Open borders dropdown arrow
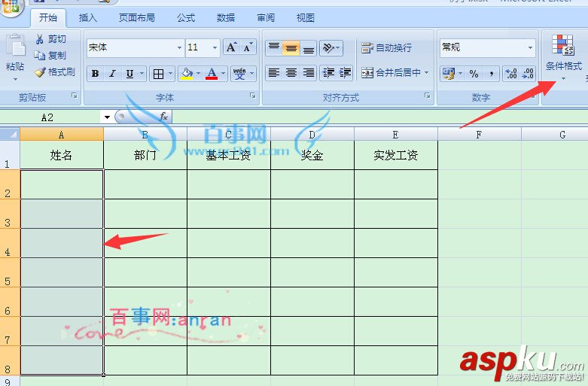The height and width of the screenshot is (386, 588). [170, 74]
